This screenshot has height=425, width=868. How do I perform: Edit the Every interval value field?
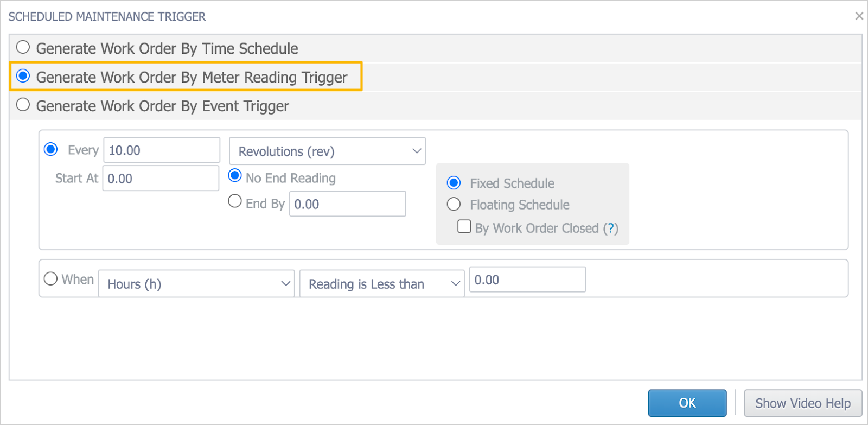pos(161,150)
